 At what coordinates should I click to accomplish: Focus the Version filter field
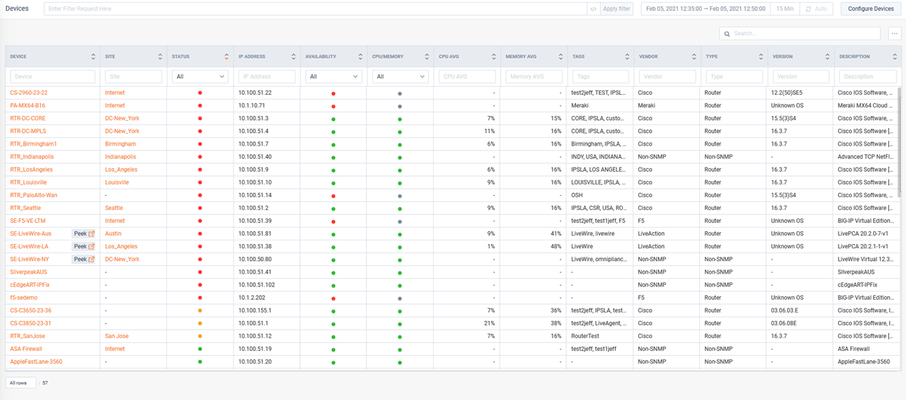pos(801,76)
